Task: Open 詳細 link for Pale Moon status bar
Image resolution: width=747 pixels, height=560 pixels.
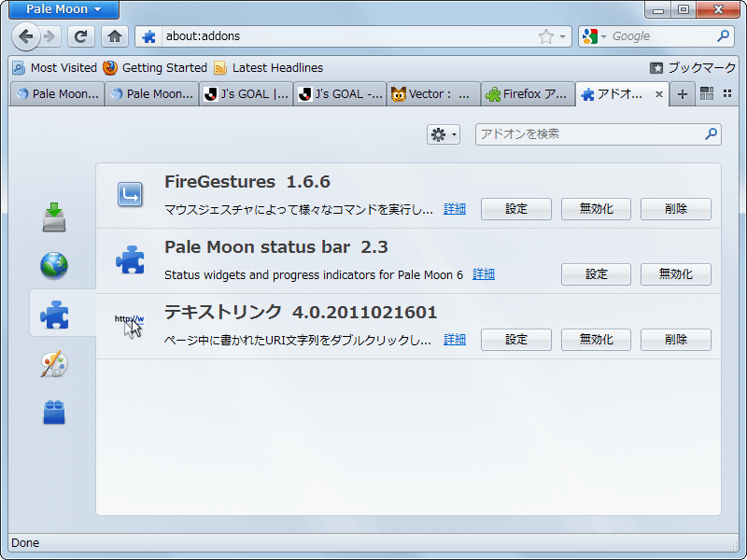Action: 484,274
